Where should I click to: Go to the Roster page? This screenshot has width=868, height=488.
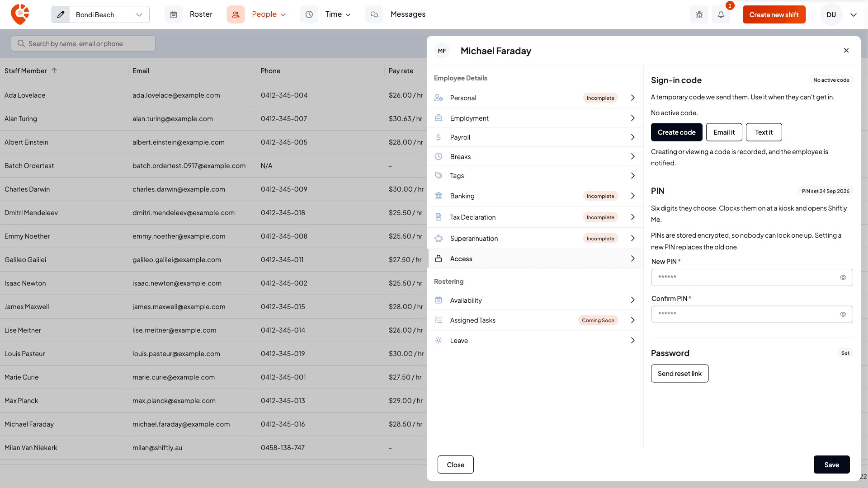click(201, 14)
